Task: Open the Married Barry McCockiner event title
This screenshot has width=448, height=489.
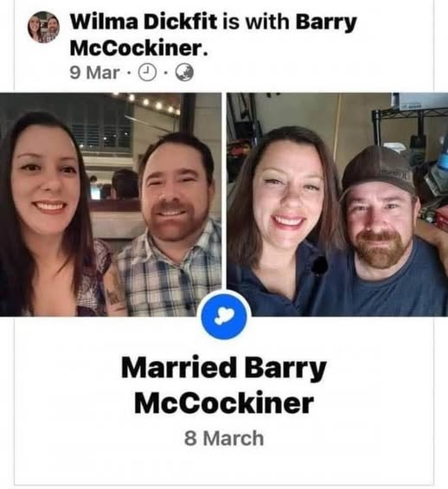Action: pyautogui.click(x=224, y=385)
